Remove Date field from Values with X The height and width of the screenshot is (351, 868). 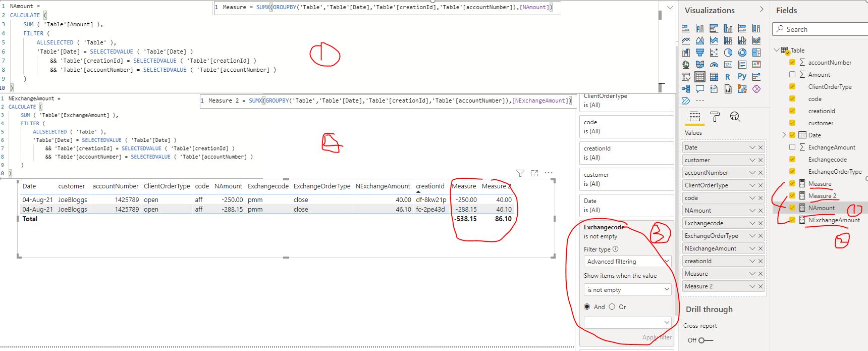(761, 147)
